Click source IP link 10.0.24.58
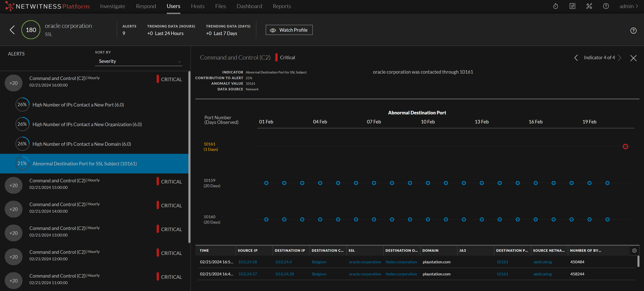This screenshot has height=291, width=644. (247, 262)
